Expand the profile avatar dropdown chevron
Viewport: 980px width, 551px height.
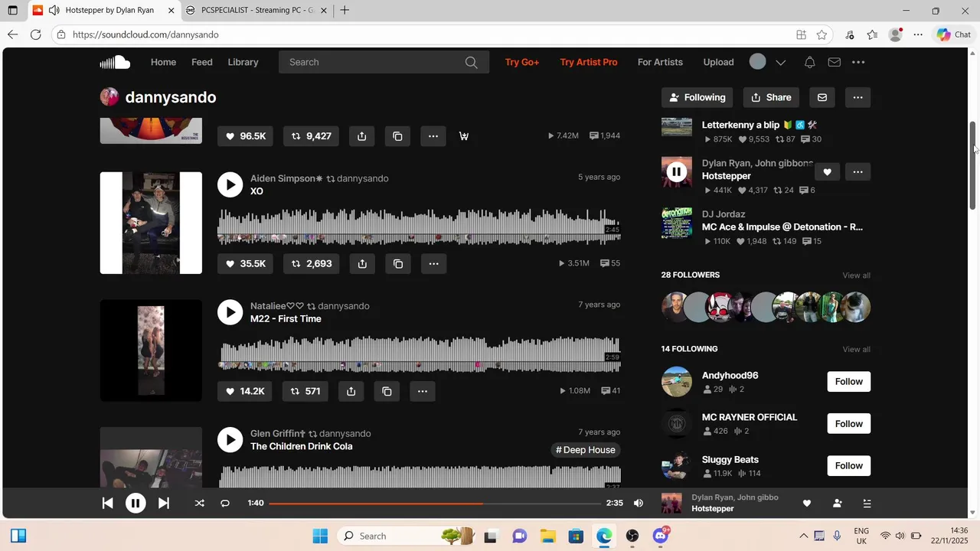point(781,62)
